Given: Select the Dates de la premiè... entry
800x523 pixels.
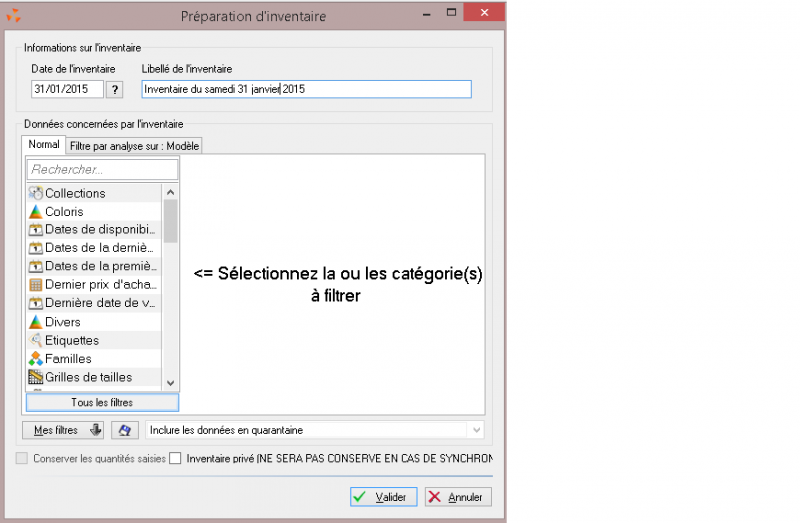Looking at the screenshot, I should pyautogui.click(x=94, y=266).
